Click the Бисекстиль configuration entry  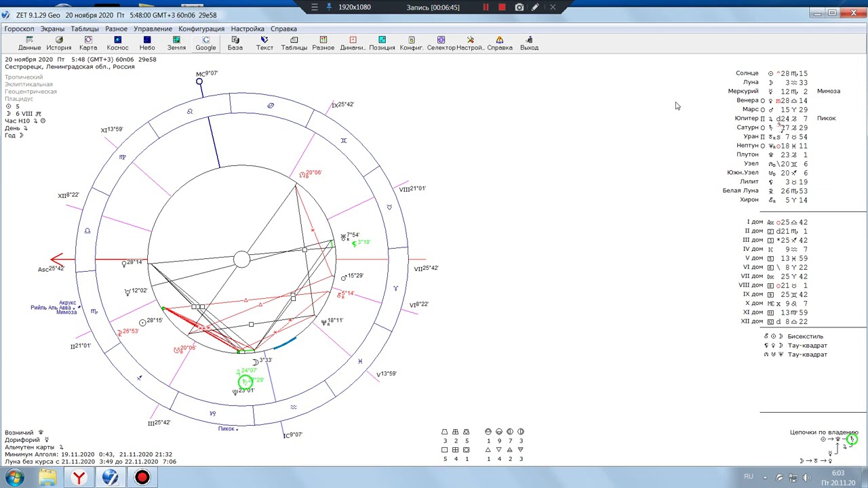click(x=793, y=336)
